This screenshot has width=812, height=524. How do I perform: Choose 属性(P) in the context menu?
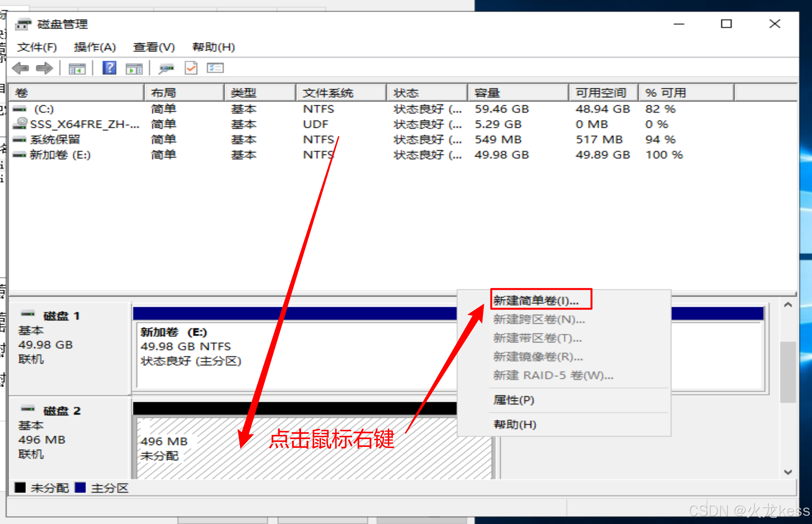point(514,400)
